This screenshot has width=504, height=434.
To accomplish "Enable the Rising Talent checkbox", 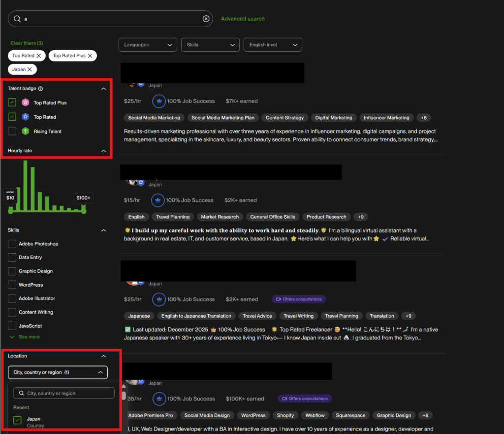I will tap(12, 132).
